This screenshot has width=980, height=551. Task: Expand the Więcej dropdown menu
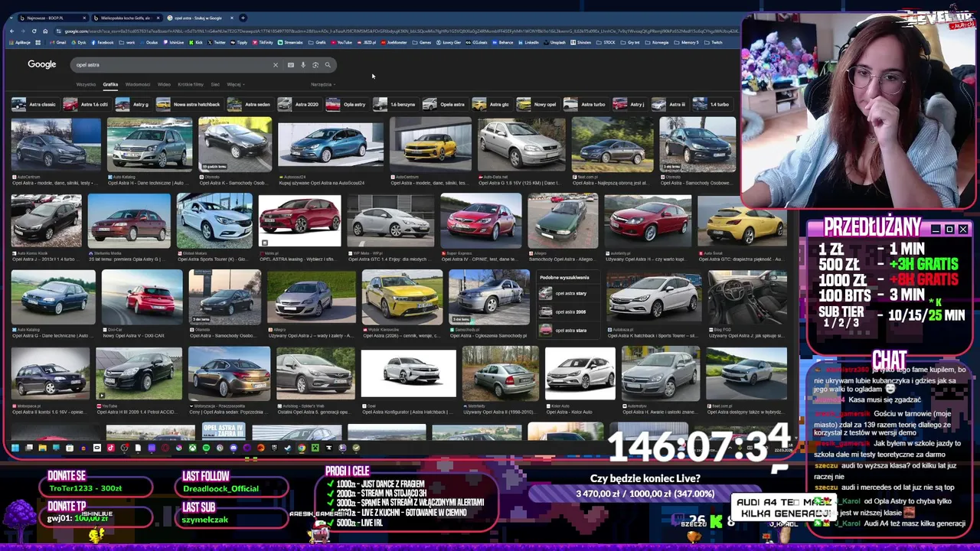click(x=234, y=84)
